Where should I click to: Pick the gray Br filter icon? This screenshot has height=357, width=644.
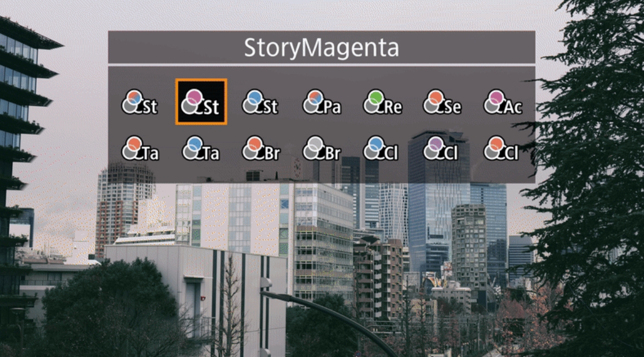pyautogui.click(x=322, y=148)
